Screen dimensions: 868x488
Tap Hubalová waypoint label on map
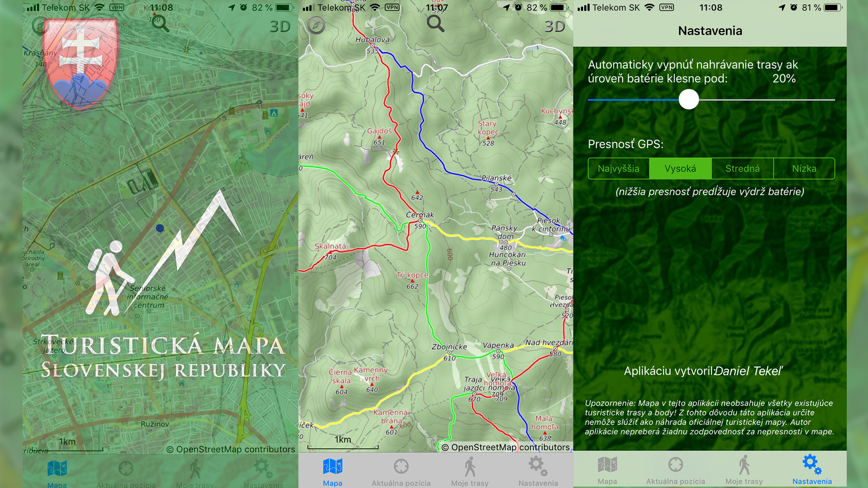click(372, 40)
